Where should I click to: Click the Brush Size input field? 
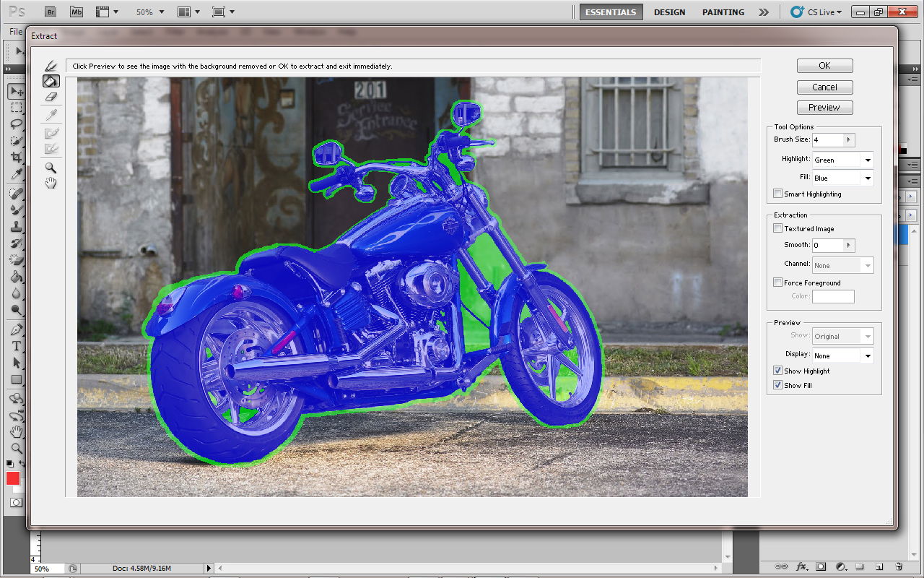point(827,139)
